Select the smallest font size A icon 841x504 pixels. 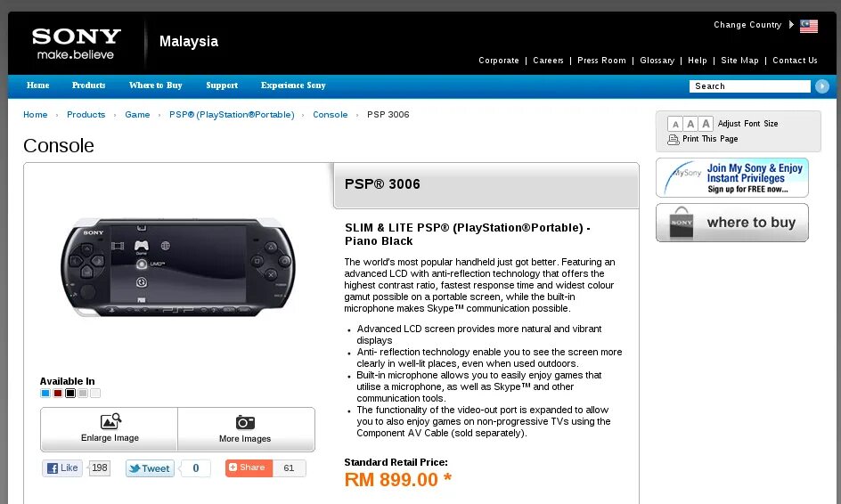pyautogui.click(x=675, y=125)
